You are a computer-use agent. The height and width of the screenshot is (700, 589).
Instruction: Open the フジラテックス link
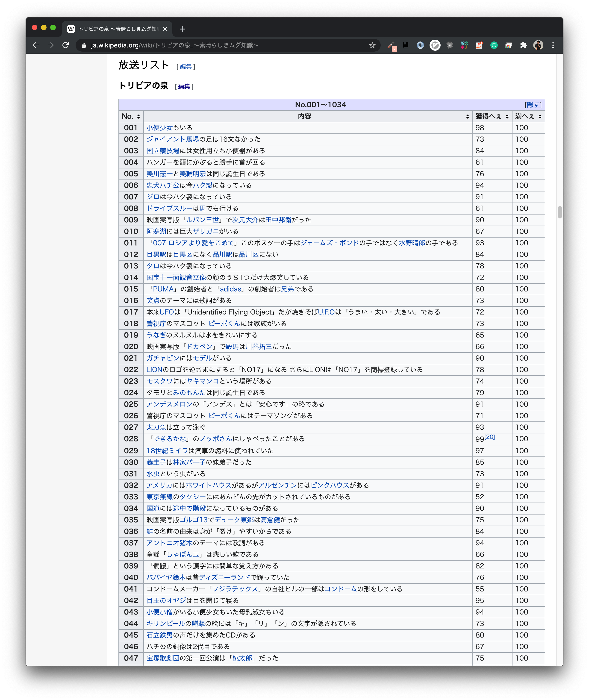236,589
